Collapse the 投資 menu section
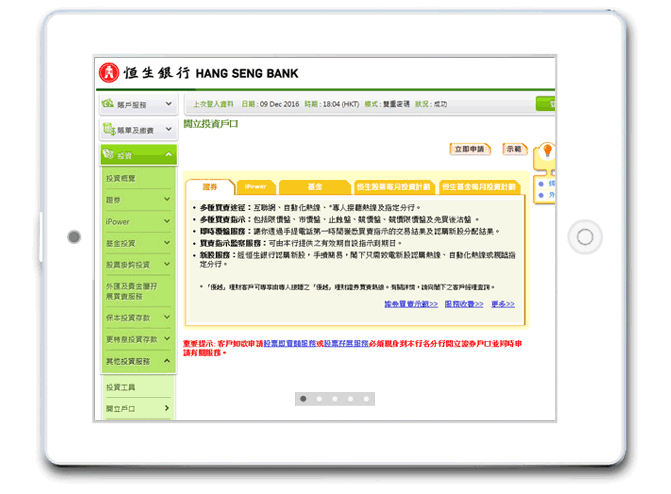 click(168, 155)
